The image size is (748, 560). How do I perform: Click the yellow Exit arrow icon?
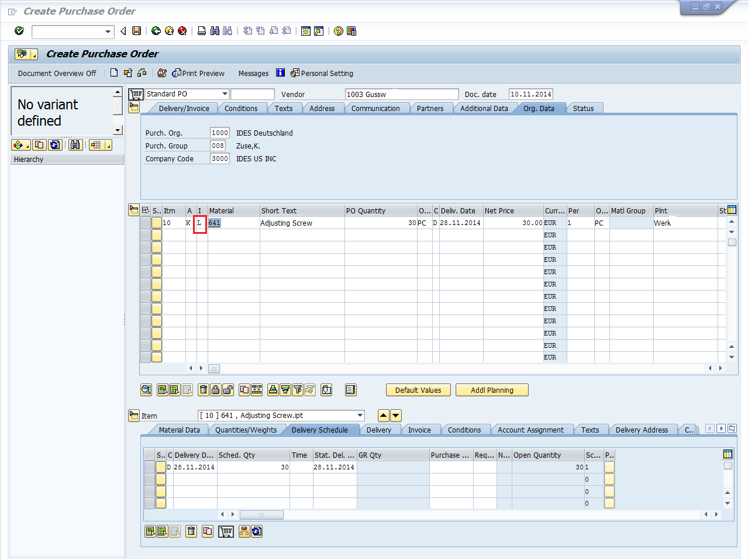pyautogui.click(x=169, y=31)
